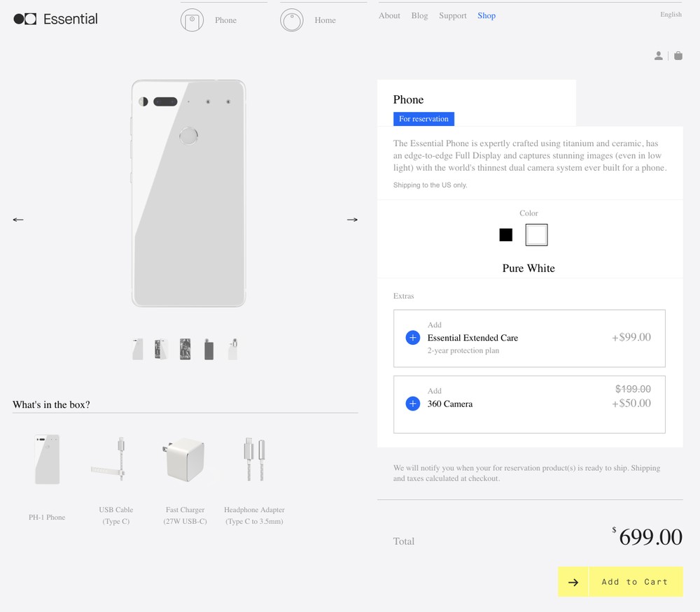The height and width of the screenshot is (612, 700).
Task: Open the Phone product icon in navigation
Action: 192,20
